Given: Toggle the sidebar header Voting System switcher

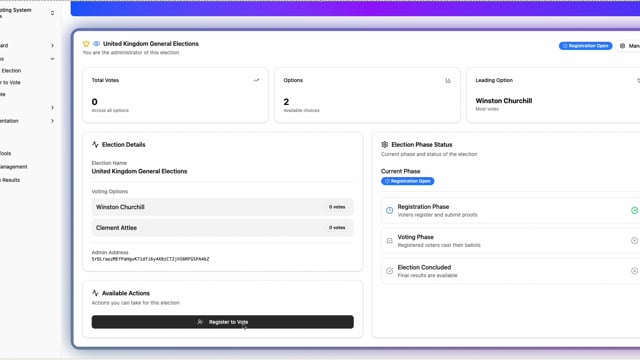Looking at the screenshot, I should [52, 13].
